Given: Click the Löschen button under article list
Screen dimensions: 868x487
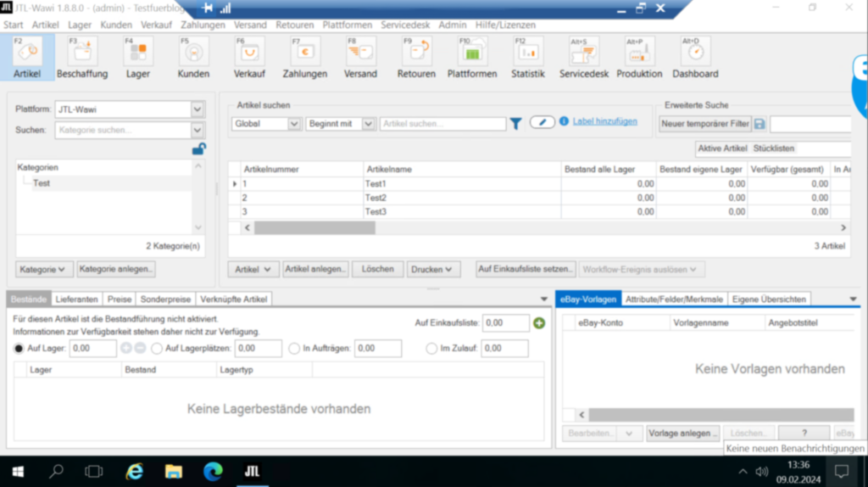Looking at the screenshot, I should pos(377,269).
